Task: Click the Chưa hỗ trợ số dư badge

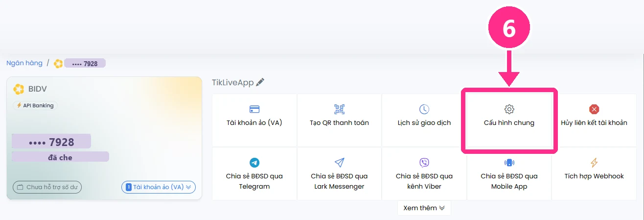Action: [x=47, y=187]
